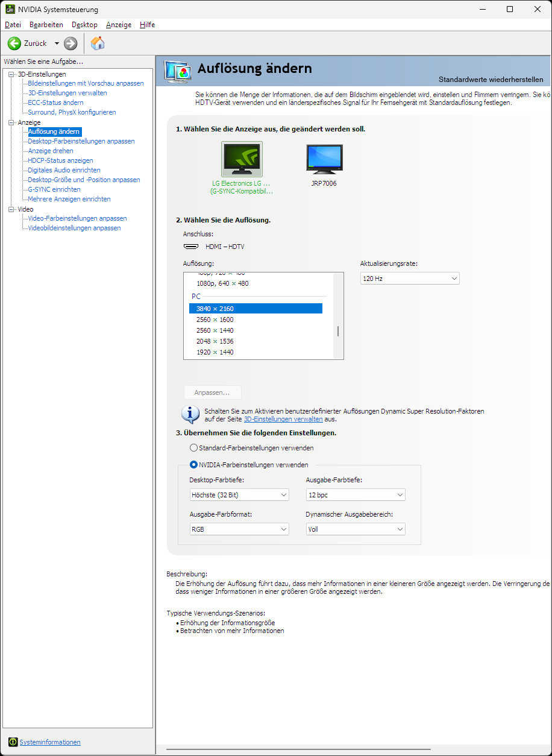
Task: Maximize the NVIDIA Systemsteuerung window
Action: point(510,10)
